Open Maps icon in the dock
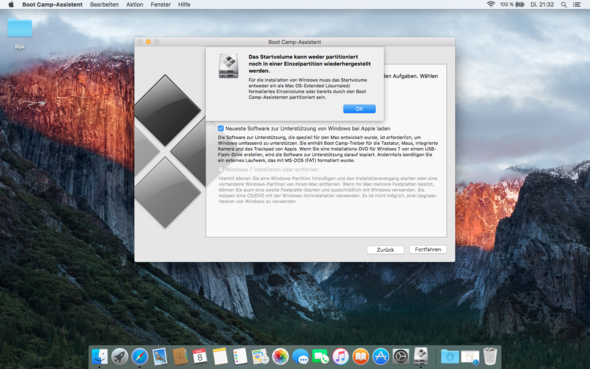Screen dimensions: 590x369 point(260,356)
